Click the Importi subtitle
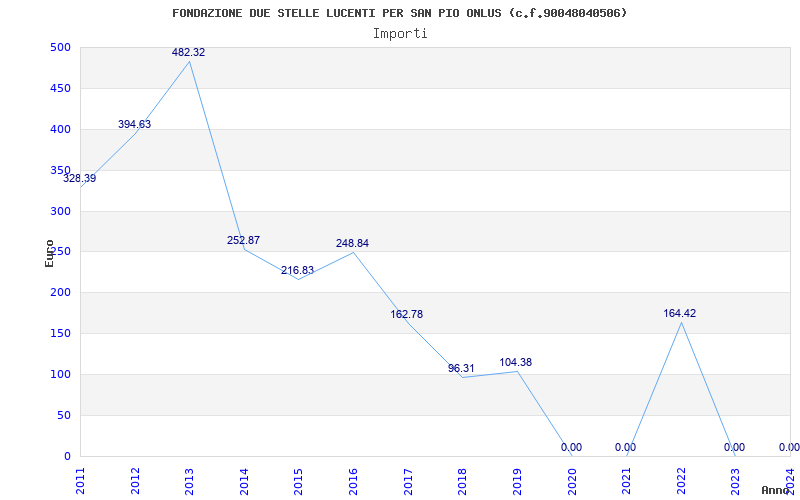This screenshot has height=500, width=800. pos(400,34)
